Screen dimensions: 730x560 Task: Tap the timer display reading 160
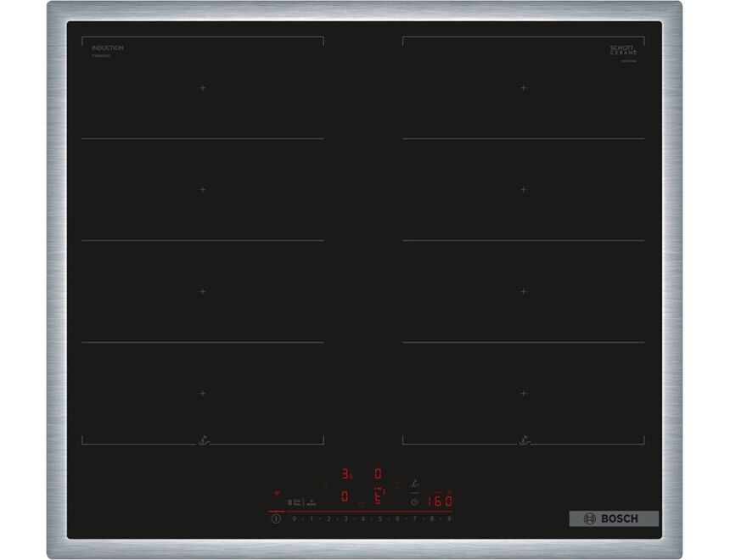(440, 501)
